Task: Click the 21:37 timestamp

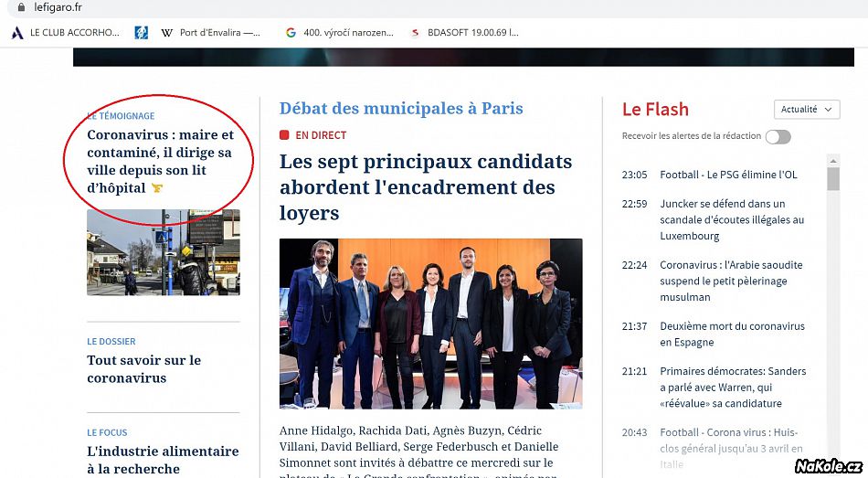Action: tap(634, 326)
